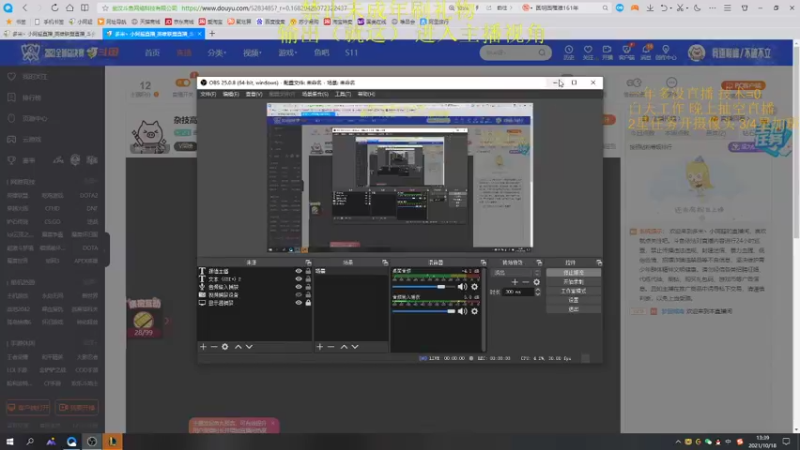Image resolution: width=800 pixels, height=450 pixels.
Task: Toggle visibility of second text (GDI+) source
Action: click(x=298, y=279)
